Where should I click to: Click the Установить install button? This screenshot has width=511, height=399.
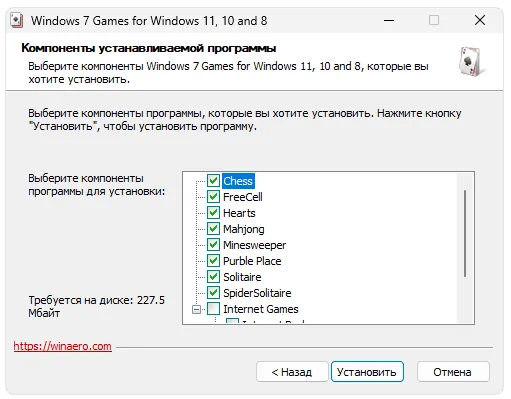click(x=367, y=372)
